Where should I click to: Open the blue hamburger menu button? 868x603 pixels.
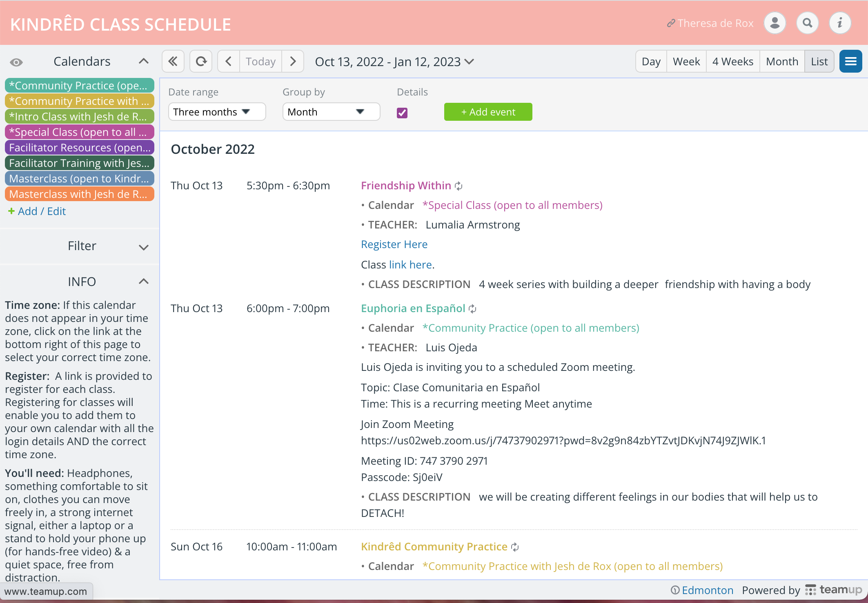point(850,62)
